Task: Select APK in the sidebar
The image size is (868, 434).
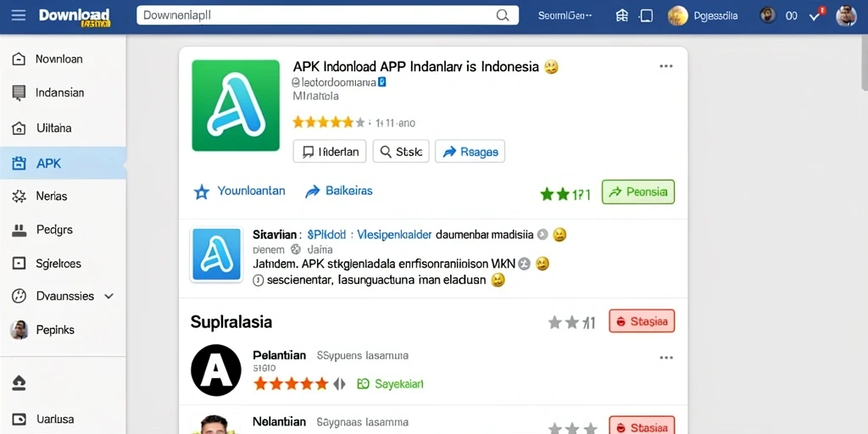Action: point(63,164)
